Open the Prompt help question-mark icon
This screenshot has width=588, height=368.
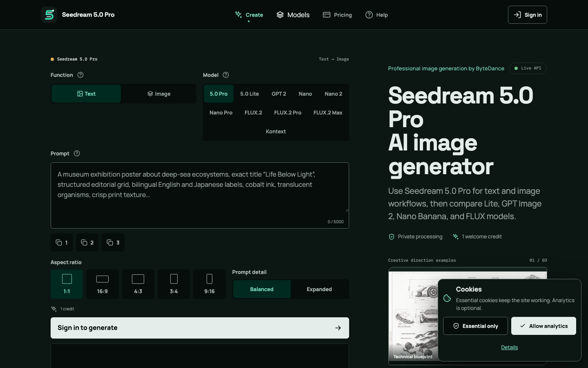click(77, 153)
